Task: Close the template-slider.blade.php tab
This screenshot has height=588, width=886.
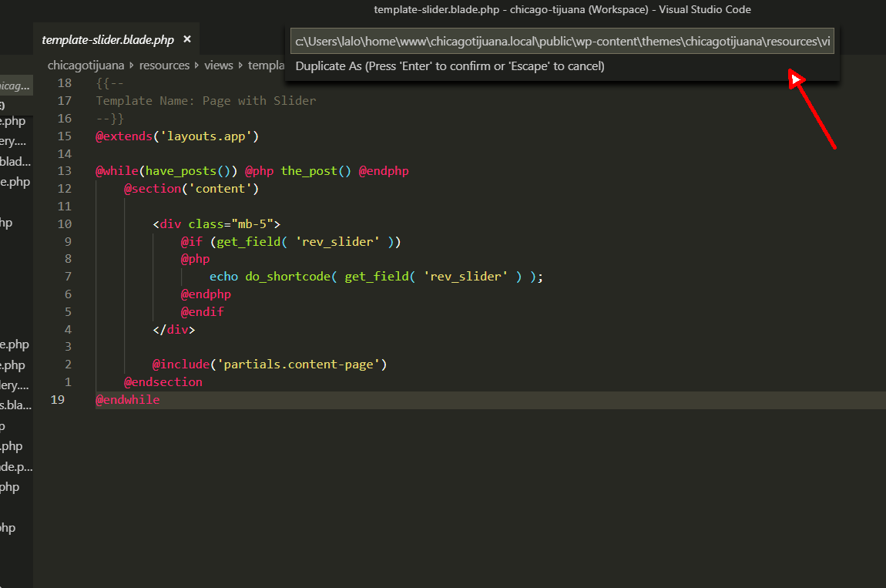Action: tap(187, 39)
